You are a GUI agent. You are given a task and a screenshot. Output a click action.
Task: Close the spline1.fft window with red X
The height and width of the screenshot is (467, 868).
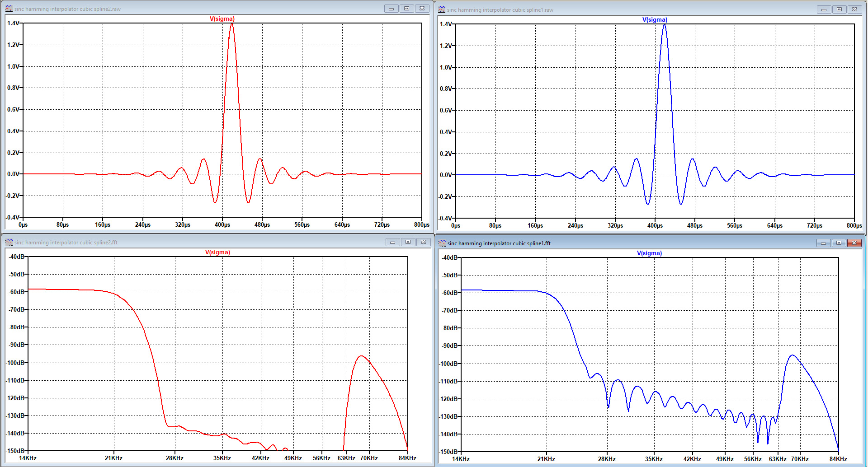(x=854, y=243)
